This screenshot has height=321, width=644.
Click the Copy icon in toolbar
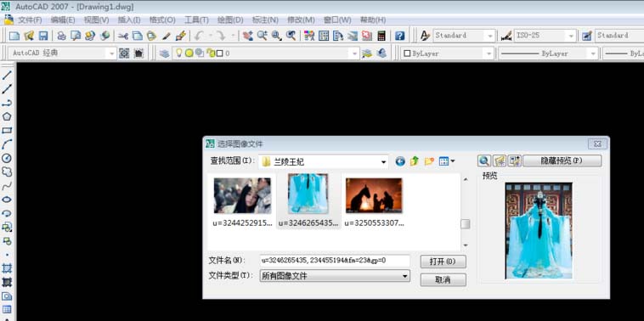click(137, 36)
